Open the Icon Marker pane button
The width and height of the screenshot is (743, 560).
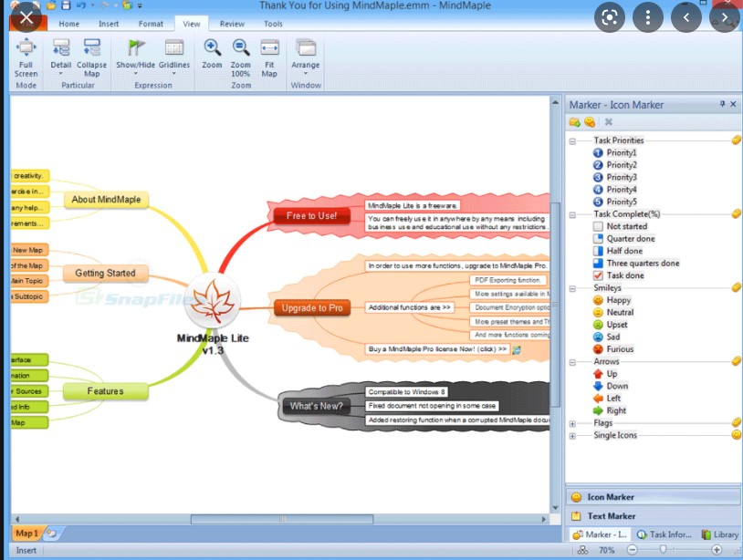tap(653, 497)
